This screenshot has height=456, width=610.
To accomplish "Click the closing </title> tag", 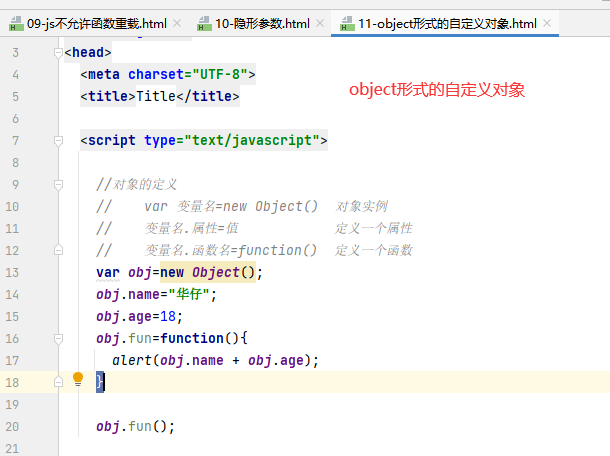I will click(207, 96).
